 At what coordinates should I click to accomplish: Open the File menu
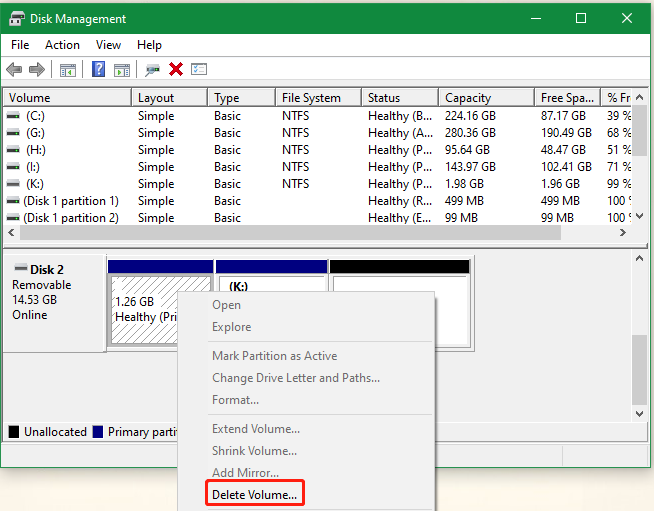tap(20, 45)
